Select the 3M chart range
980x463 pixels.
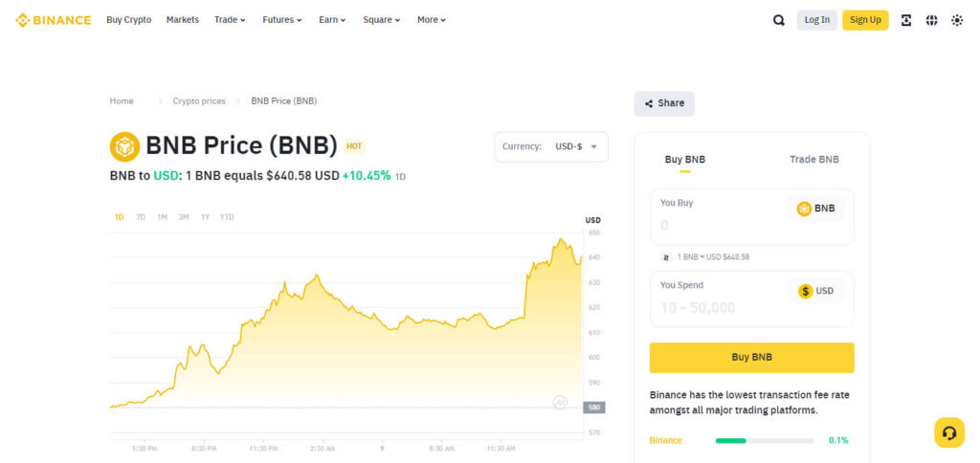pyautogui.click(x=184, y=217)
